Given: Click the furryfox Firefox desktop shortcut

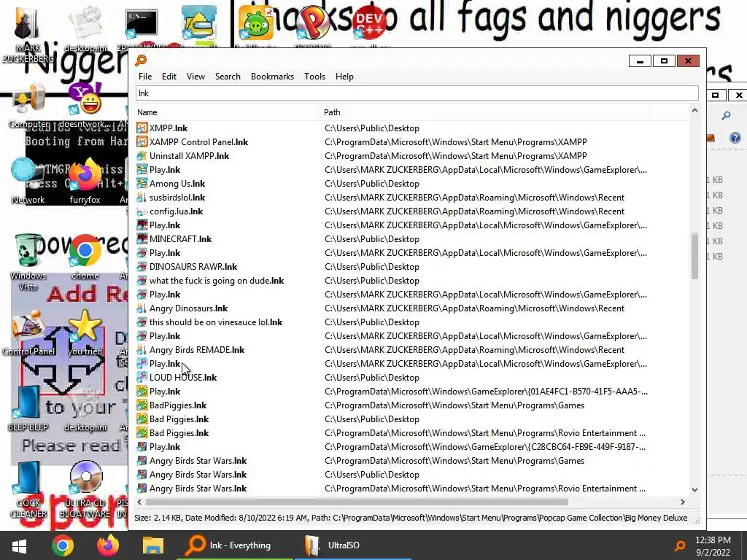Looking at the screenshot, I should coord(85,181).
